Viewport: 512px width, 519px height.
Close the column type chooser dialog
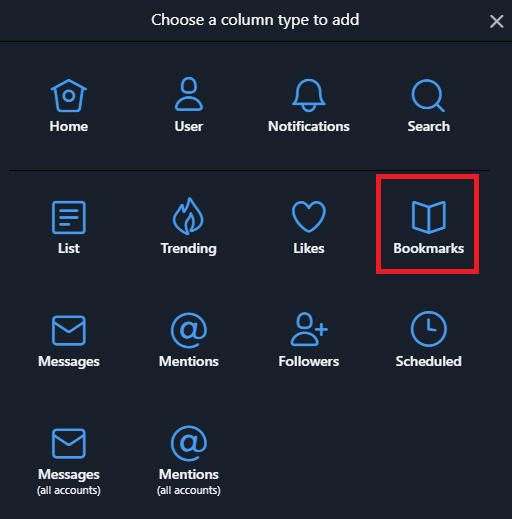[496, 21]
